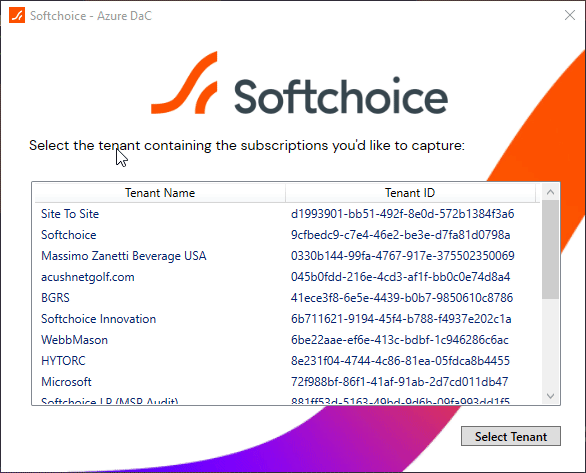586x473 pixels.
Task: Click the scrollbar down arrow
Action: click(x=550, y=396)
